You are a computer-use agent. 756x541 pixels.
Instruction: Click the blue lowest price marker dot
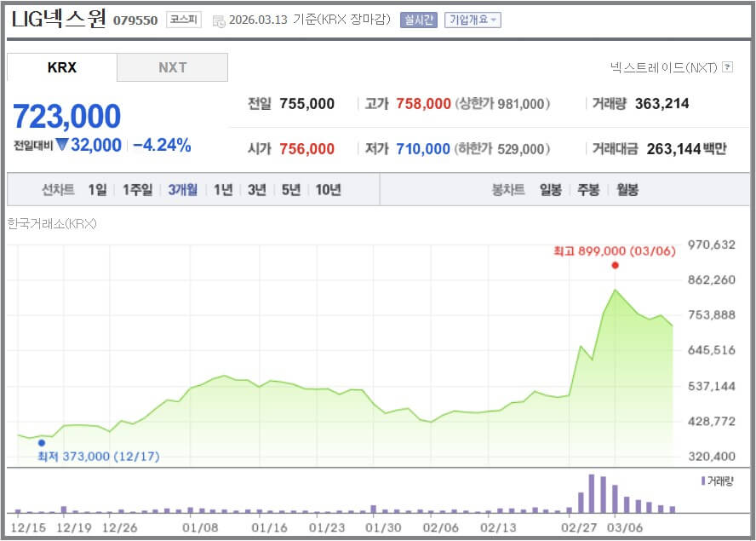click(x=42, y=442)
